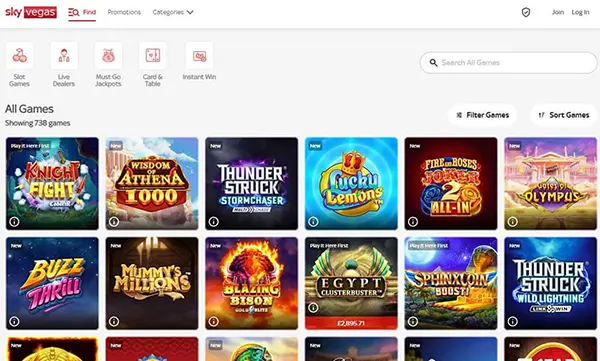The image size is (600, 361).
Task: Click the £2,895.71 jackpot banner
Action: [x=351, y=323]
